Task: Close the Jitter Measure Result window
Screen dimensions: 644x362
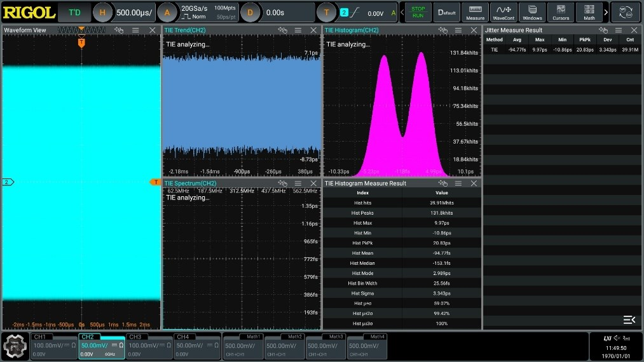Action: [634, 30]
